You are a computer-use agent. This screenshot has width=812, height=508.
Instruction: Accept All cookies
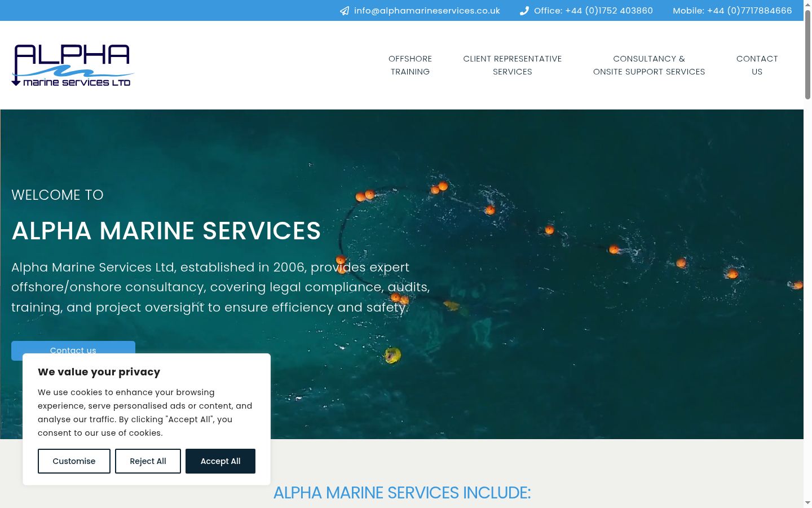pyautogui.click(x=220, y=461)
